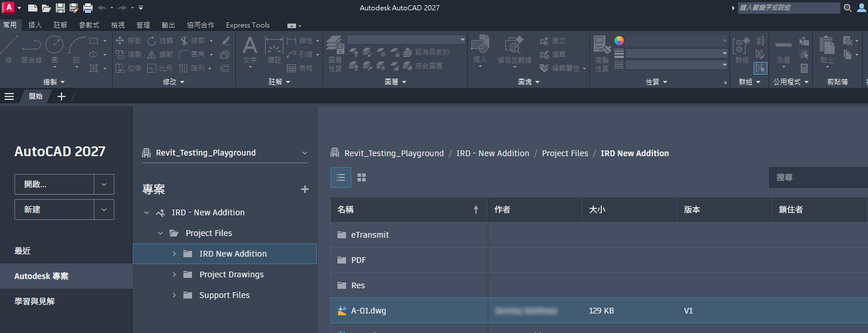Click the Paste (貼上) clipboard icon

827,49
